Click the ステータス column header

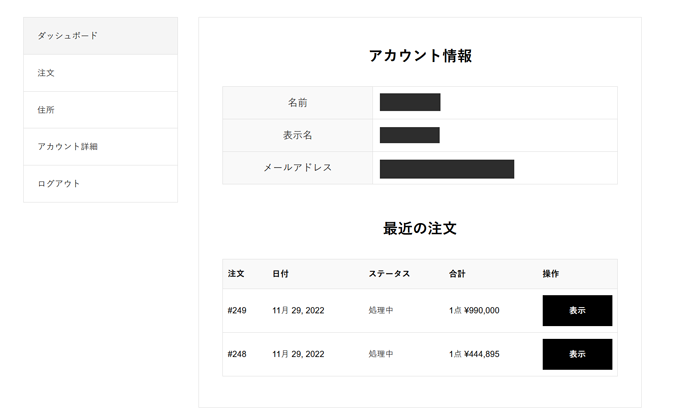389,274
